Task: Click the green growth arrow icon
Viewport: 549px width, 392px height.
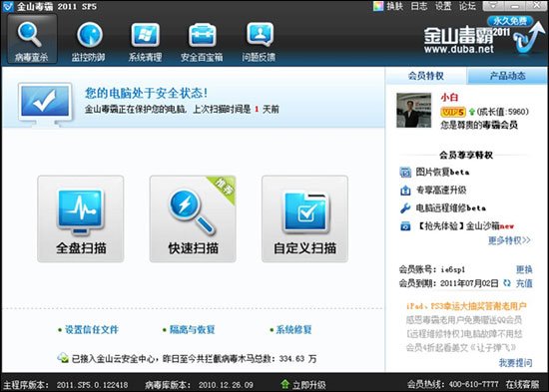Action: click(471, 112)
